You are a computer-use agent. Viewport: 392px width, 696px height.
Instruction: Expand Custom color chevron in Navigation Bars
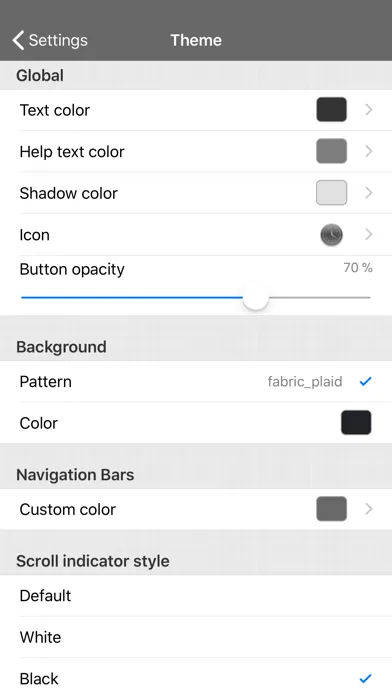point(368,509)
